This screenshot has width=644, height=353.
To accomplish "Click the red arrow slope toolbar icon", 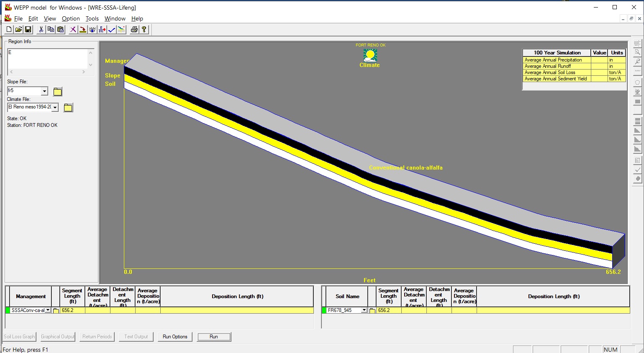I will pyautogui.click(x=83, y=29).
